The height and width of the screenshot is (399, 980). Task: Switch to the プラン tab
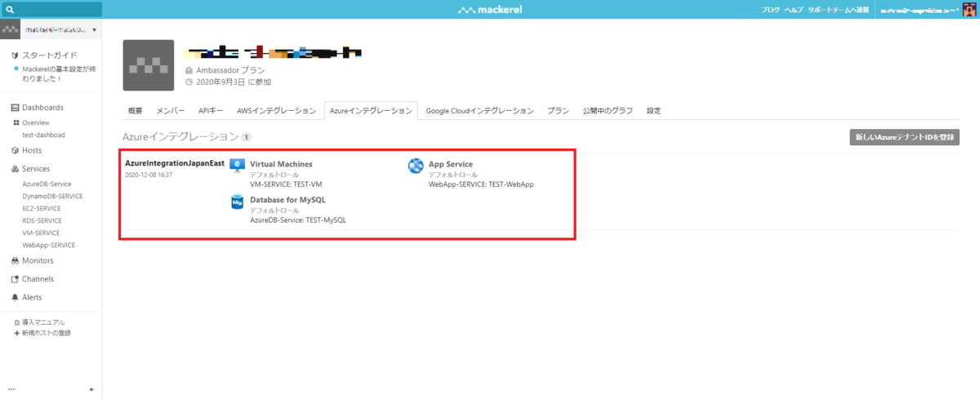(558, 111)
